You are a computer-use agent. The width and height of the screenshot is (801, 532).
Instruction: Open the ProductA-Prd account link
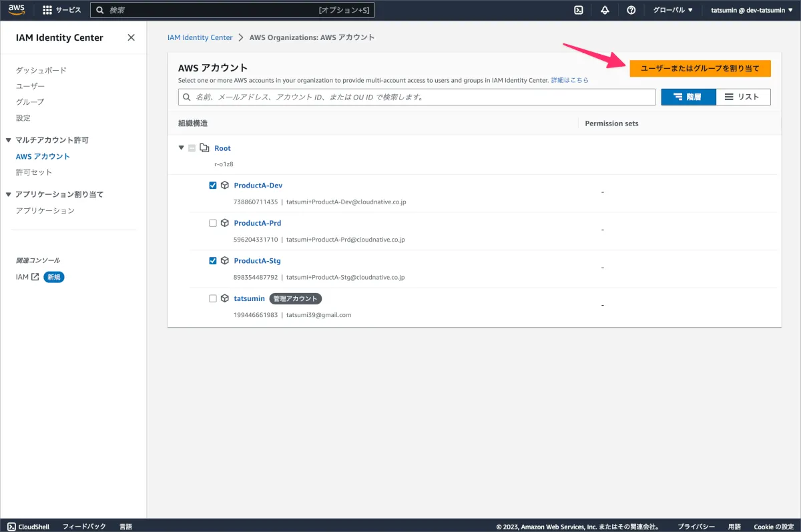click(x=257, y=223)
